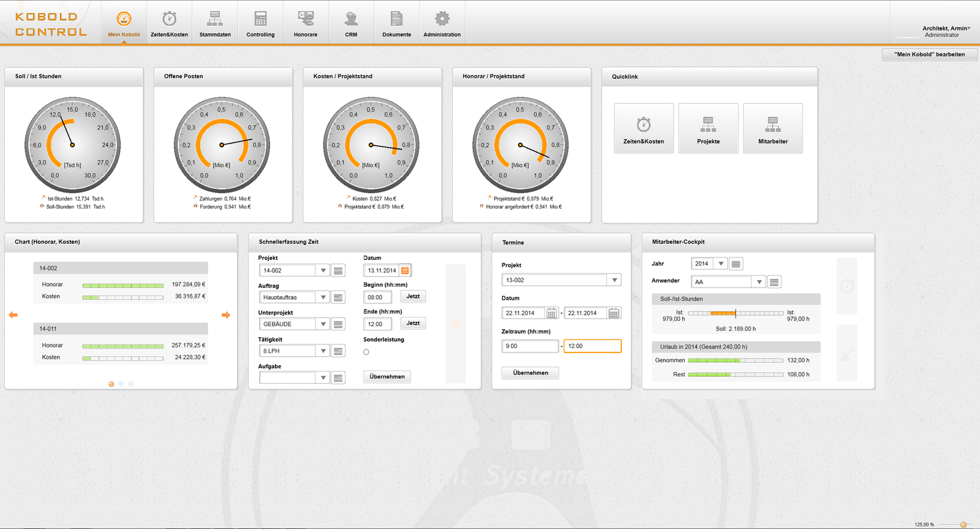Click the zoom slider handle at 125%

[963, 525]
